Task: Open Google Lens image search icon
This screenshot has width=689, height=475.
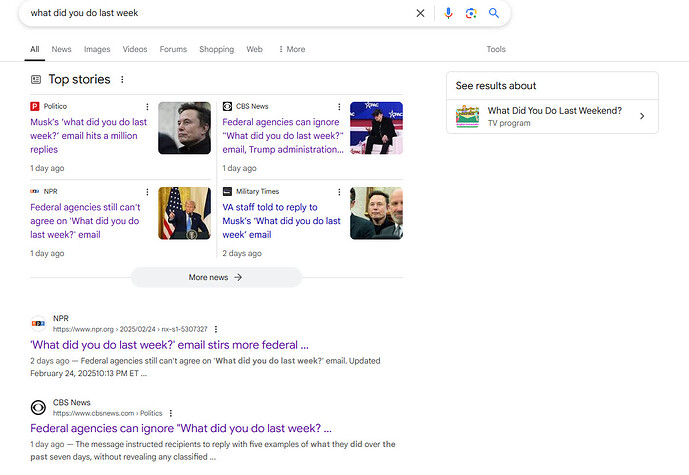Action: click(x=471, y=13)
